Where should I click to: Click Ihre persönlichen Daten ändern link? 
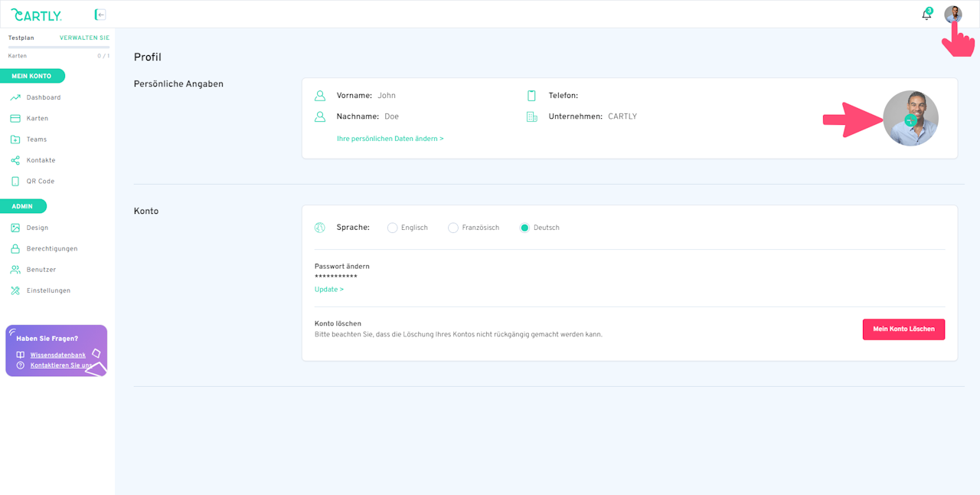pos(390,139)
